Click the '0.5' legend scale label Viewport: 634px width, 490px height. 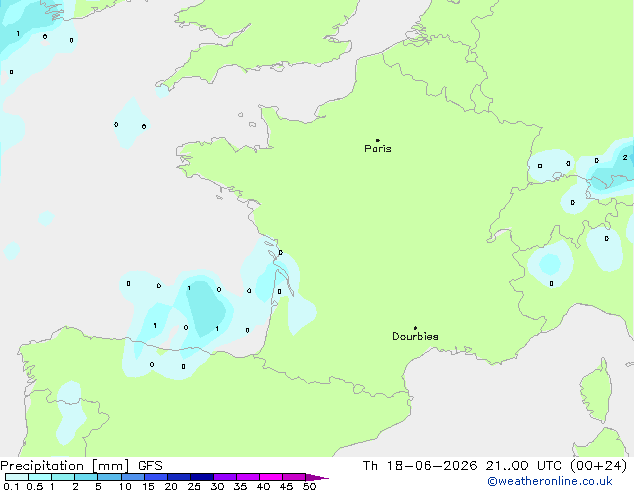[x=35, y=486]
